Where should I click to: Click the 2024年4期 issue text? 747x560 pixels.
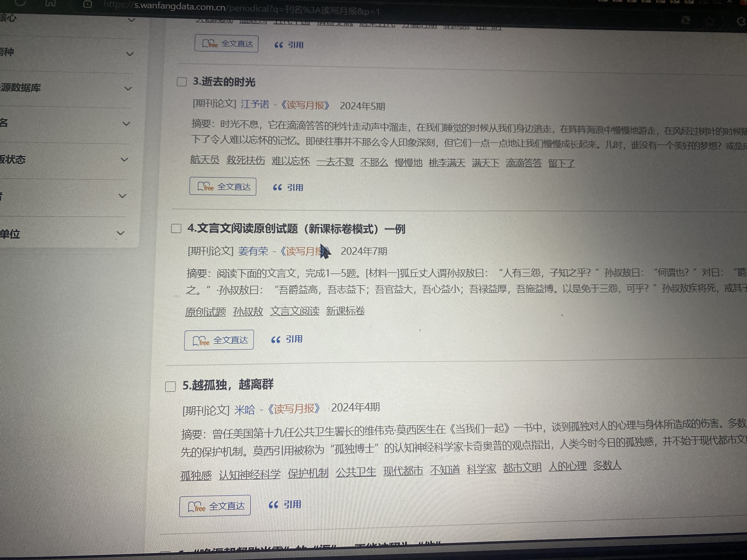tap(355, 407)
